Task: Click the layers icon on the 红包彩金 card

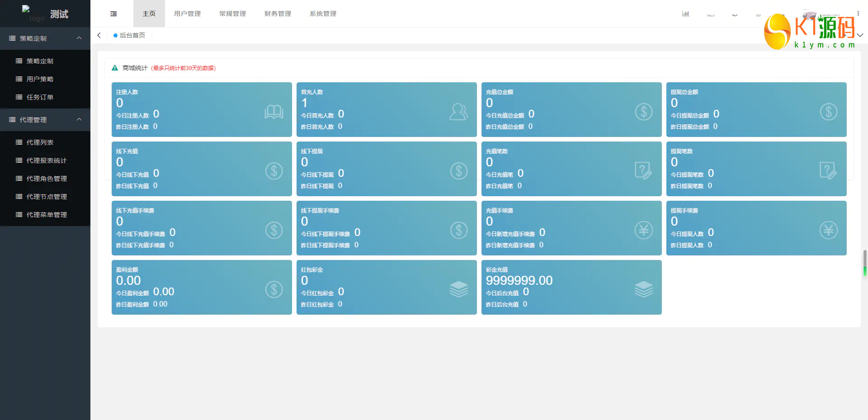Action: pos(459,289)
